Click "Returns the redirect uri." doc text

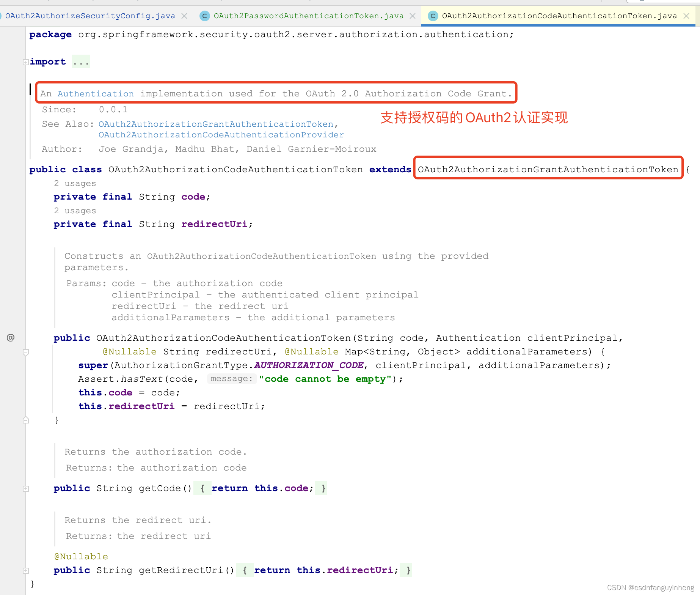tap(138, 520)
